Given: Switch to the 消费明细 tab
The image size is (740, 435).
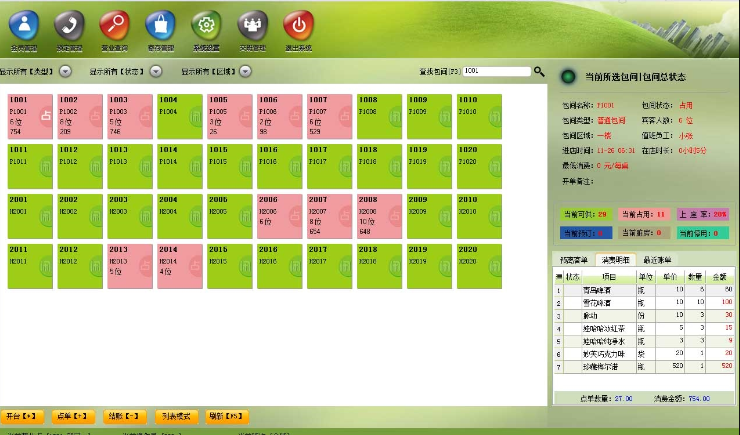Looking at the screenshot, I should (615, 259).
